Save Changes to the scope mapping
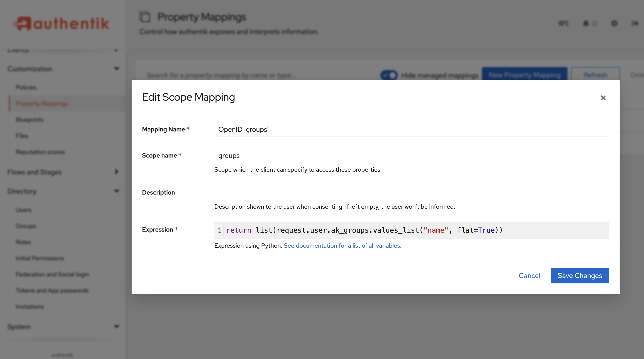This screenshot has width=644, height=359. pyautogui.click(x=580, y=276)
